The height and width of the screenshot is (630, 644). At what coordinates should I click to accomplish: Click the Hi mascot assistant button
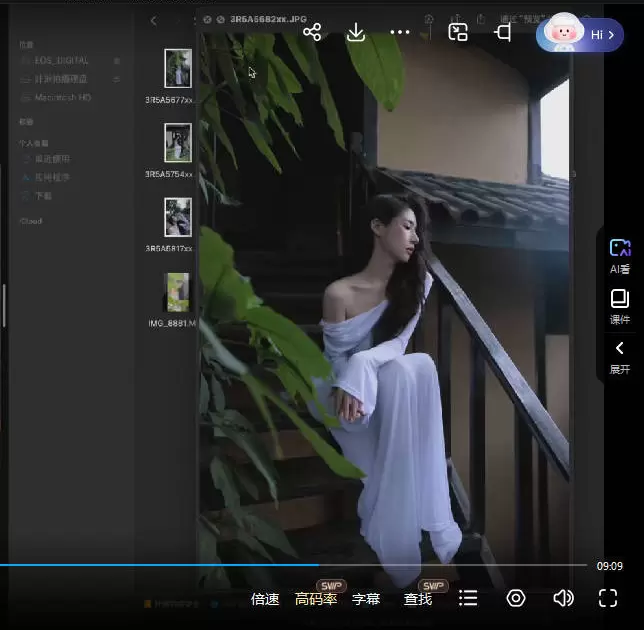[580, 34]
